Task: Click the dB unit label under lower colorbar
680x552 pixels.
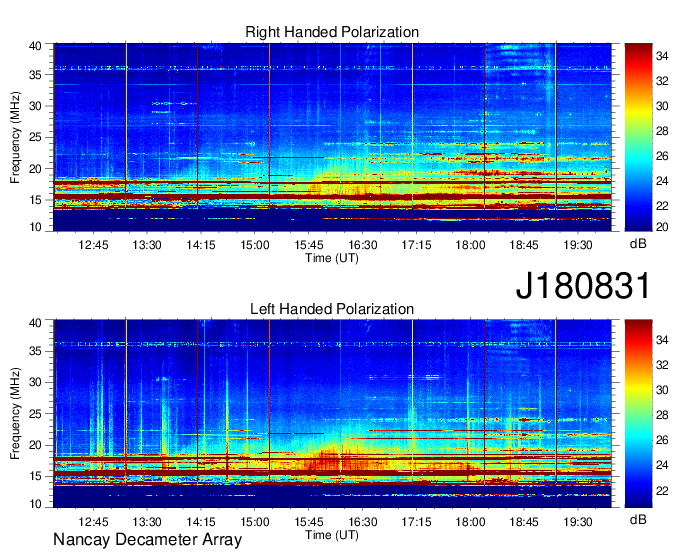Action: click(638, 519)
